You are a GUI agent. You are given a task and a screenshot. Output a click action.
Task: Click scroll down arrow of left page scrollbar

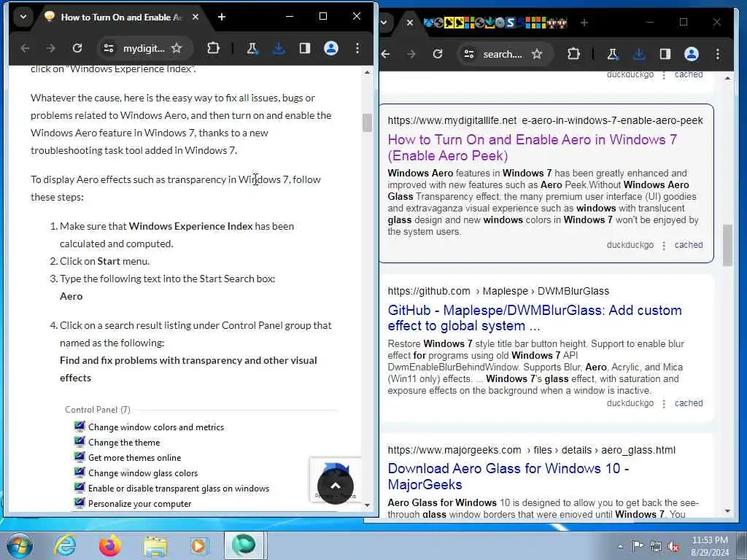click(368, 505)
